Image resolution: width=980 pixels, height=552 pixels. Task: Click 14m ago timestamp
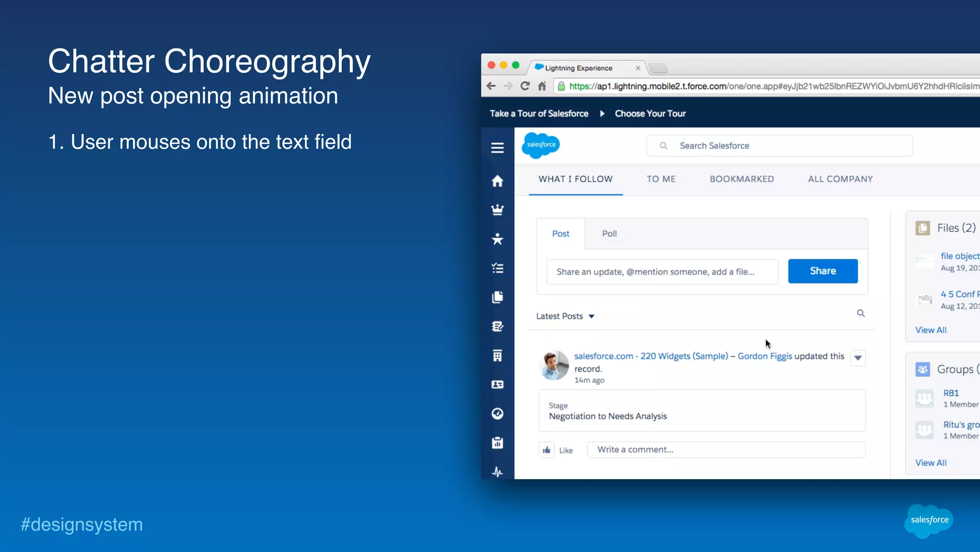click(589, 380)
